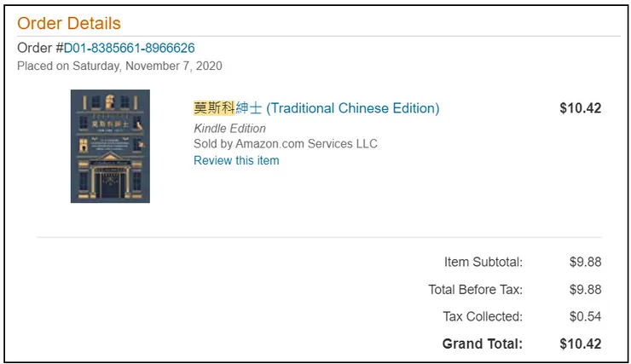Click the $10.42 item price beside title
631x364 pixels.
(x=580, y=108)
